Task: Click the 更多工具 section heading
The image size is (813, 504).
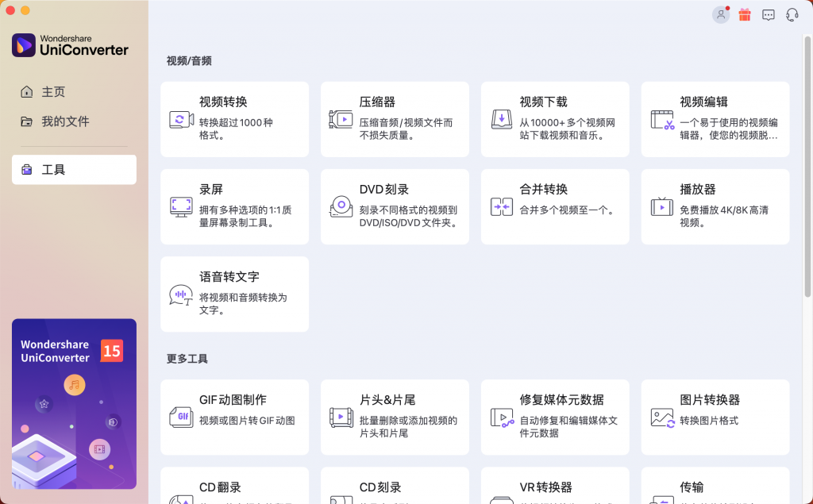Action: (187, 359)
